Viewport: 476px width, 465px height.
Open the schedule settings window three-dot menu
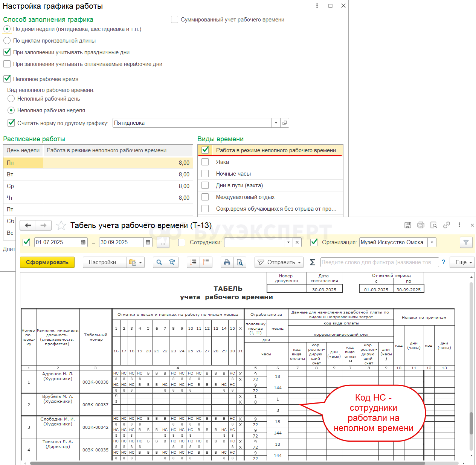coord(317,6)
